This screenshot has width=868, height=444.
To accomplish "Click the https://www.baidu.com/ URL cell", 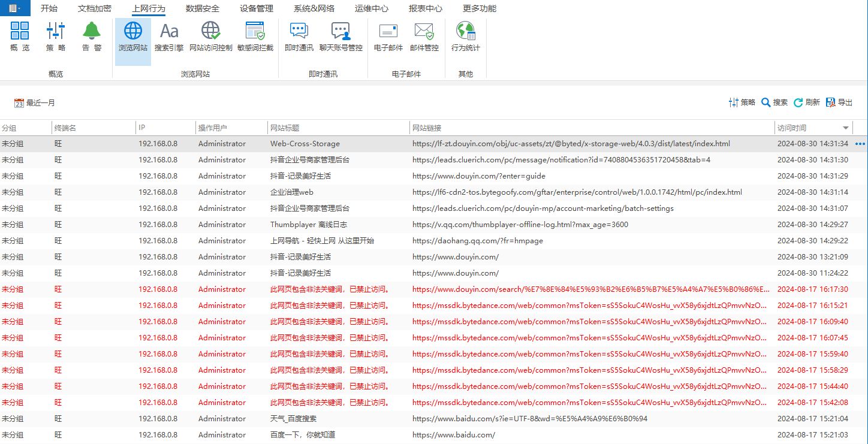I will coord(454,435).
